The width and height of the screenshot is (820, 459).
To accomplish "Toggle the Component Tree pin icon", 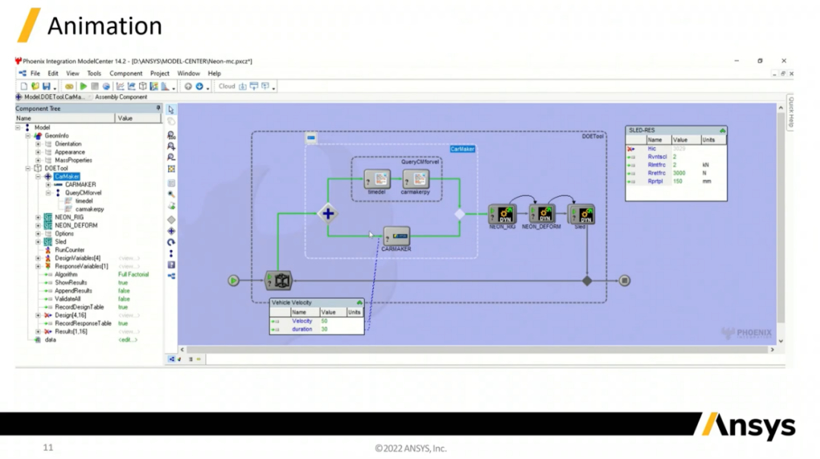I will pyautogui.click(x=158, y=108).
